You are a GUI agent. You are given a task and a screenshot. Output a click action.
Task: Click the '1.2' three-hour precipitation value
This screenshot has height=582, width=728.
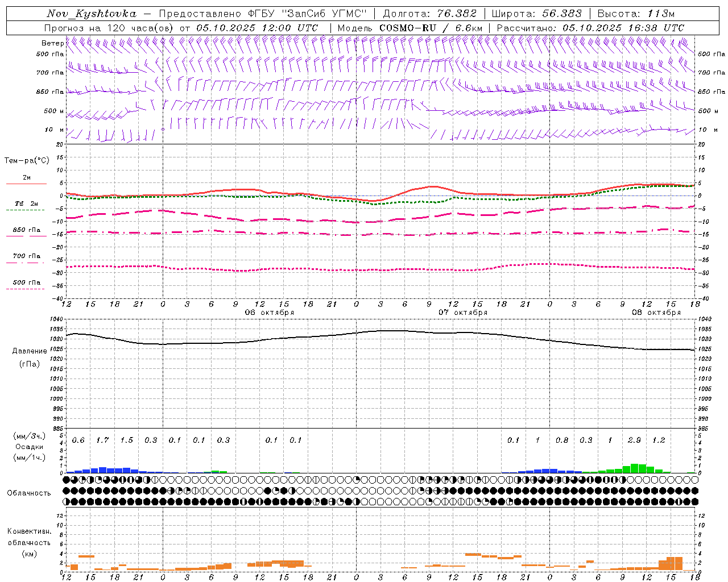click(x=659, y=440)
